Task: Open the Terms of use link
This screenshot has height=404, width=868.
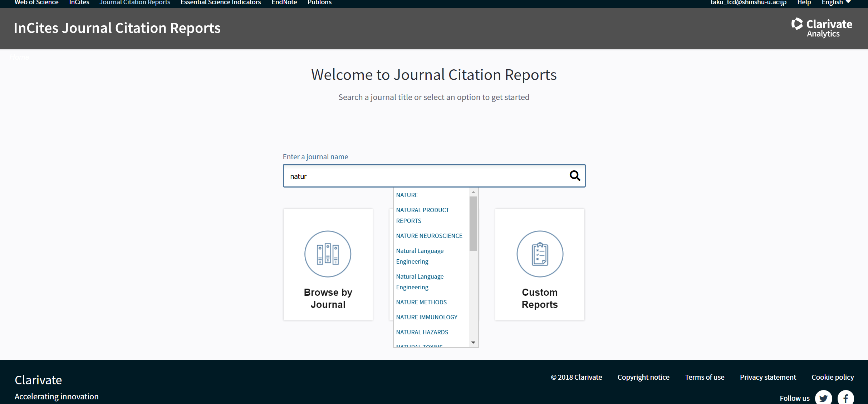Action: coord(705,377)
